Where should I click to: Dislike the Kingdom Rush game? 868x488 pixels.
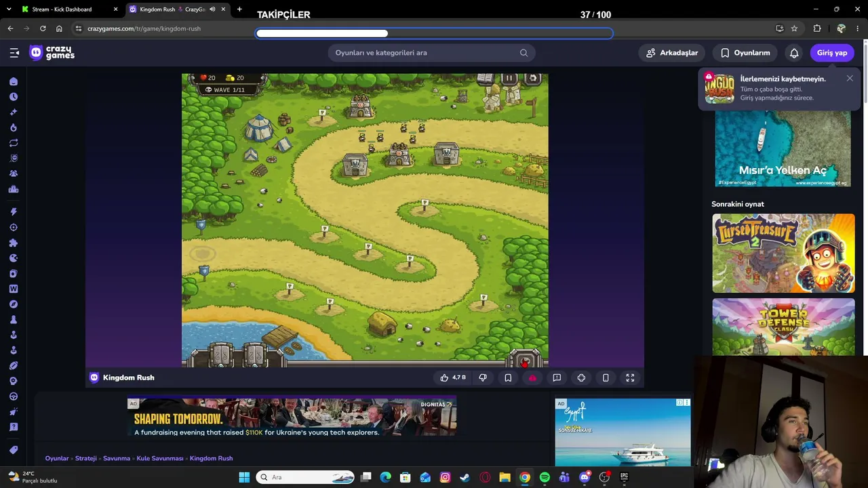tap(483, 378)
